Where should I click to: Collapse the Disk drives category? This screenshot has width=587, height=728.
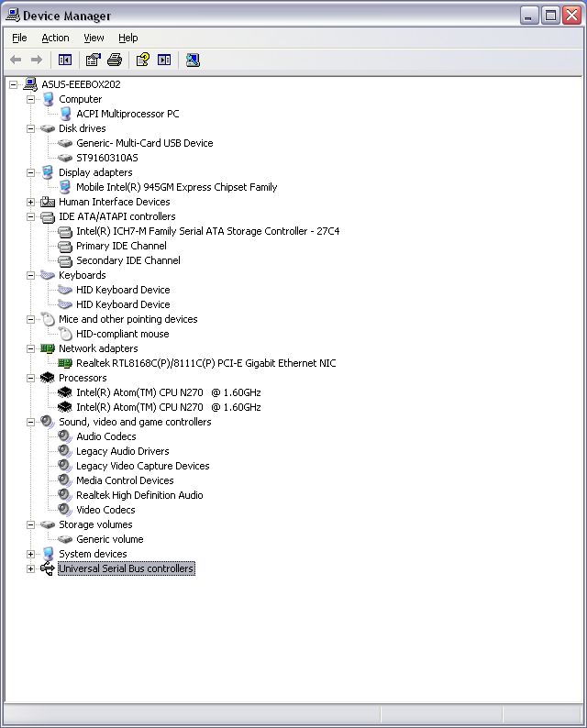pyautogui.click(x=30, y=128)
